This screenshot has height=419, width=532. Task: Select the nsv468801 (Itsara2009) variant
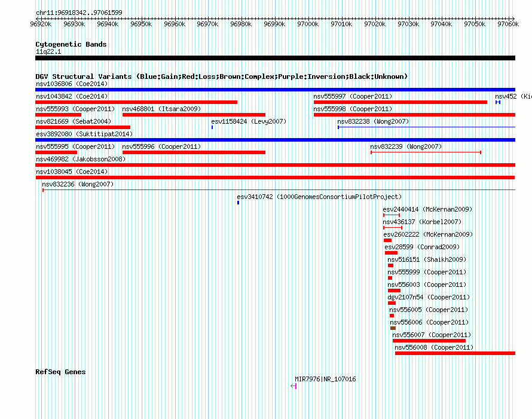(161, 109)
